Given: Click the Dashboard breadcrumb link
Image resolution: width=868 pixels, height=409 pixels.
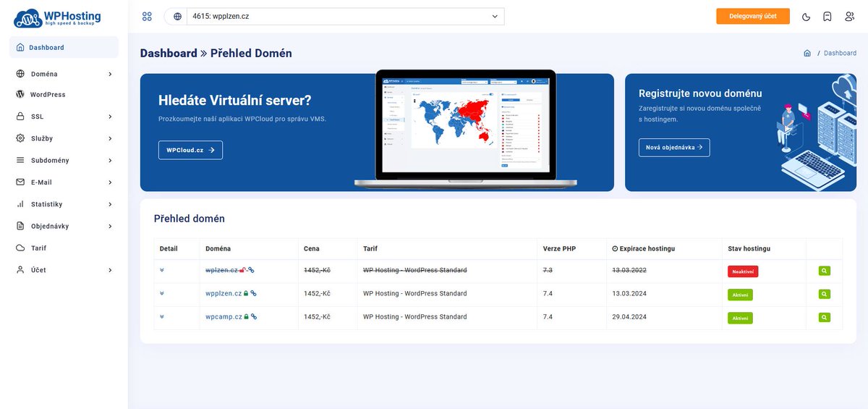Looking at the screenshot, I should pyautogui.click(x=840, y=53).
